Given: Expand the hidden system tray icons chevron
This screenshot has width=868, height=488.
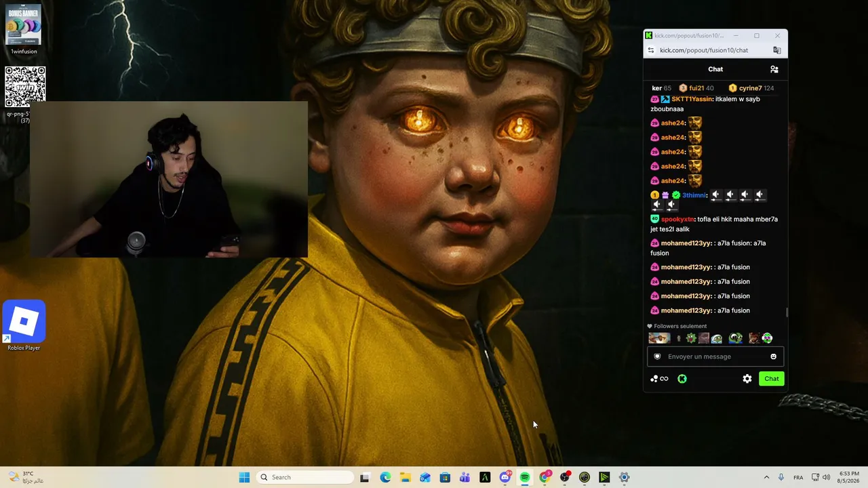Looking at the screenshot, I should click(766, 477).
